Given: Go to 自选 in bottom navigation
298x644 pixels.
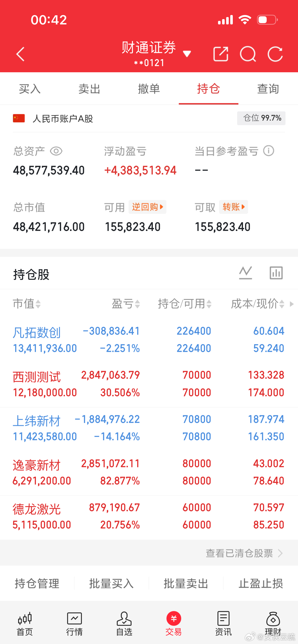Looking at the screenshot, I should pos(124,624).
